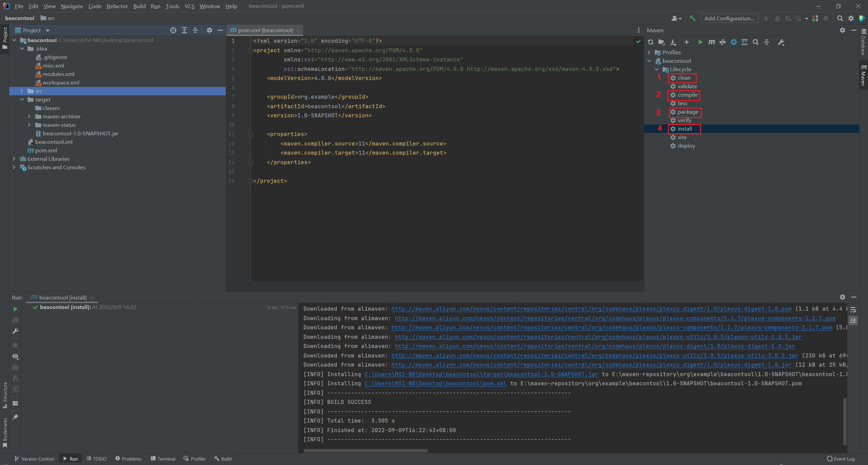Switch to Terminal tool tab
This screenshot has height=465, width=868.
(x=163, y=459)
